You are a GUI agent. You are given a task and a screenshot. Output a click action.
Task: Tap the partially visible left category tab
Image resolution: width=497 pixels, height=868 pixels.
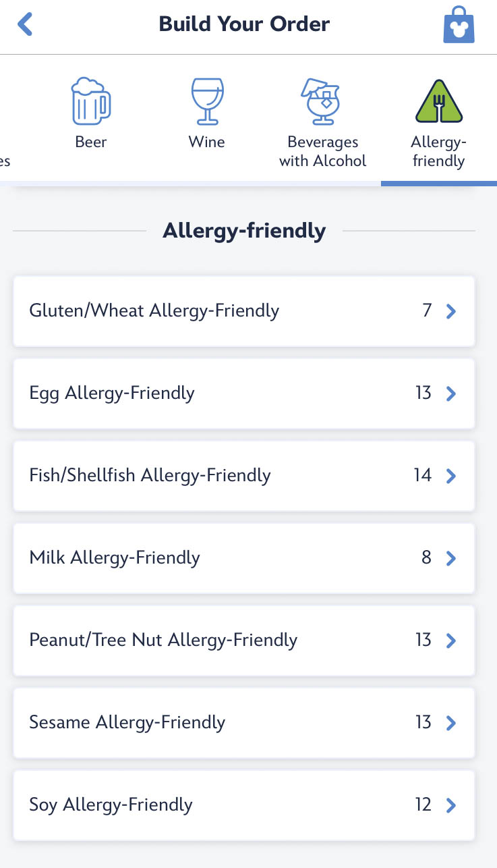[5, 161]
